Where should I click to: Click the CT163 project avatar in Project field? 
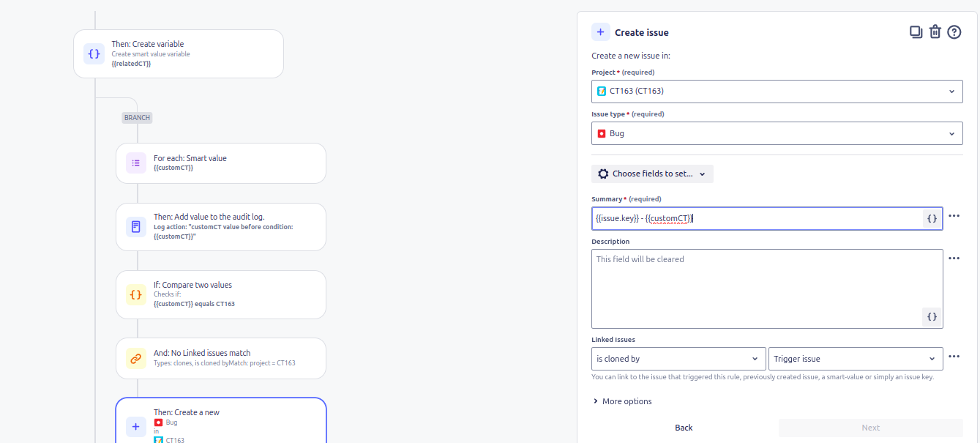(602, 91)
